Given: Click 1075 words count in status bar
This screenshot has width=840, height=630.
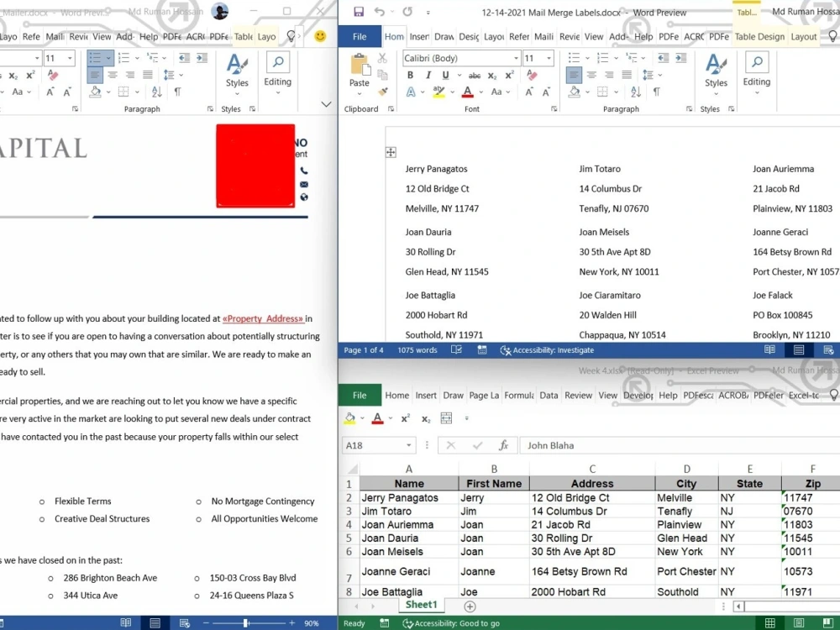Looking at the screenshot, I should pyautogui.click(x=417, y=350).
